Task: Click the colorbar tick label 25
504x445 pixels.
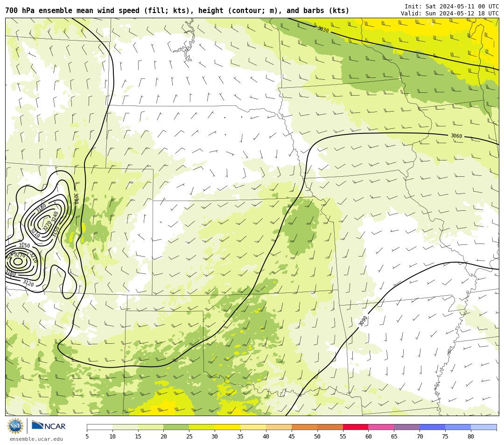Action: pos(189,436)
